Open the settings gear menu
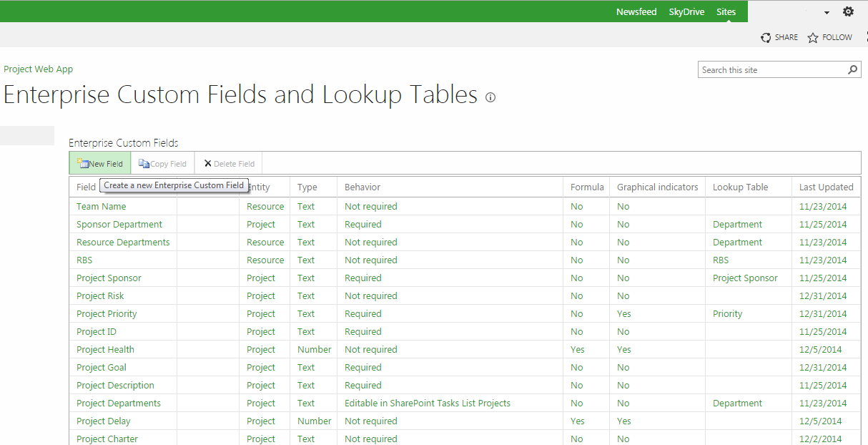 848,11
